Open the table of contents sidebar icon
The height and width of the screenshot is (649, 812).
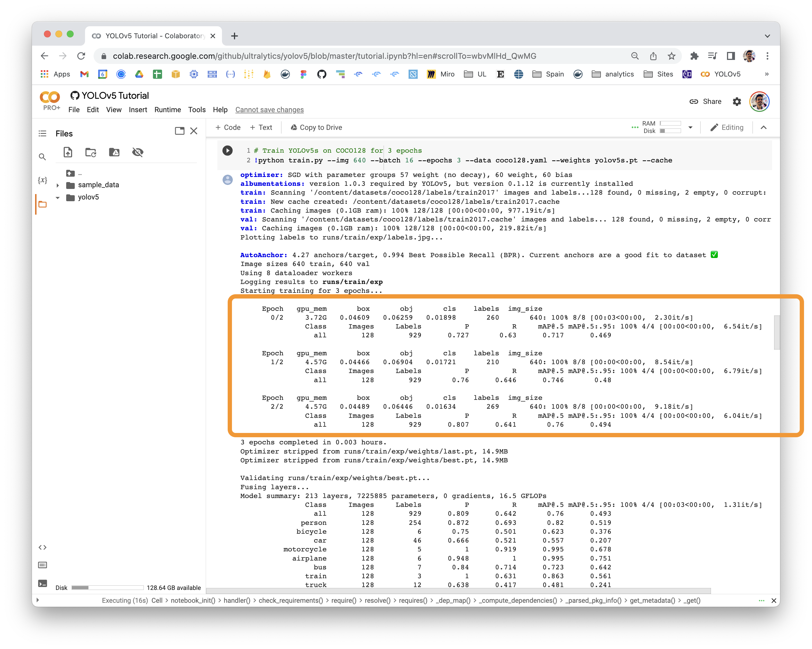tap(43, 133)
